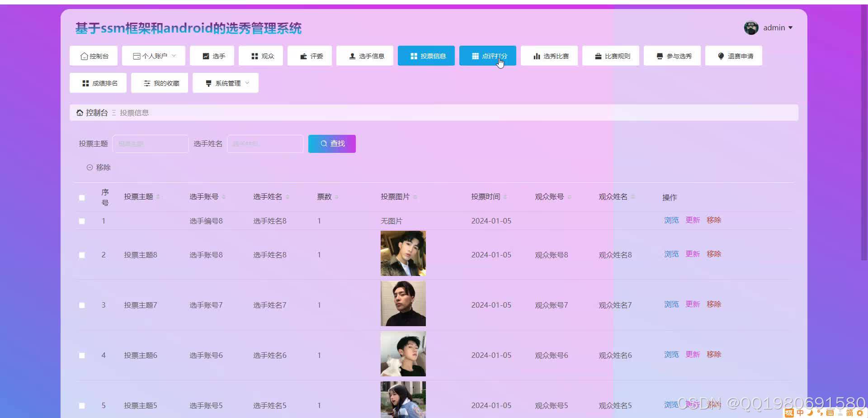Open the 选秀比赛 chart icon
The height and width of the screenshot is (418, 868).
point(537,56)
